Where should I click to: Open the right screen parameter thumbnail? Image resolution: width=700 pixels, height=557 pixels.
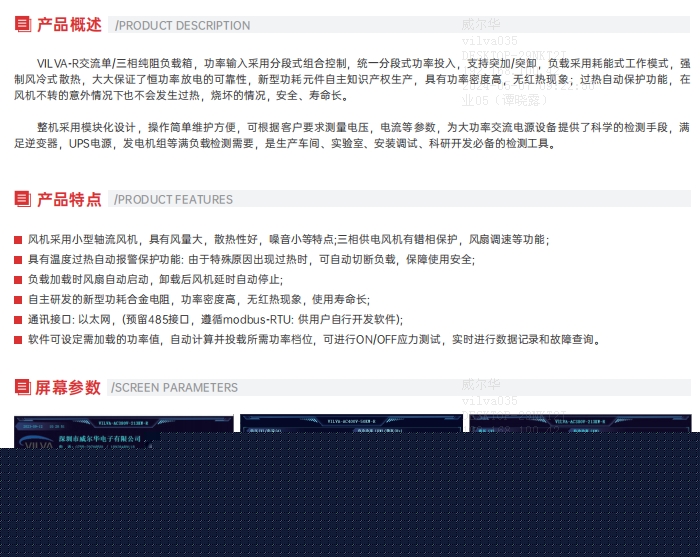click(x=579, y=432)
